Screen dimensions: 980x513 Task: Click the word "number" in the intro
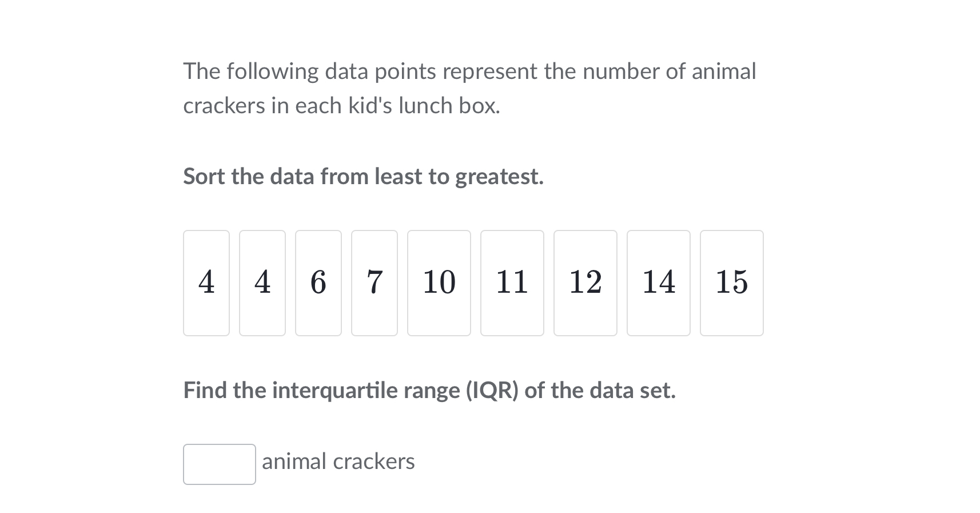point(621,71)
